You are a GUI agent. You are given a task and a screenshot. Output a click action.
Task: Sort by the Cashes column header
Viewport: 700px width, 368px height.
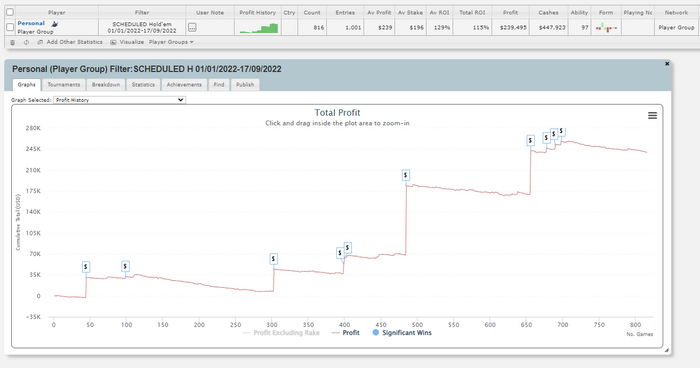[x=548, y=13]
